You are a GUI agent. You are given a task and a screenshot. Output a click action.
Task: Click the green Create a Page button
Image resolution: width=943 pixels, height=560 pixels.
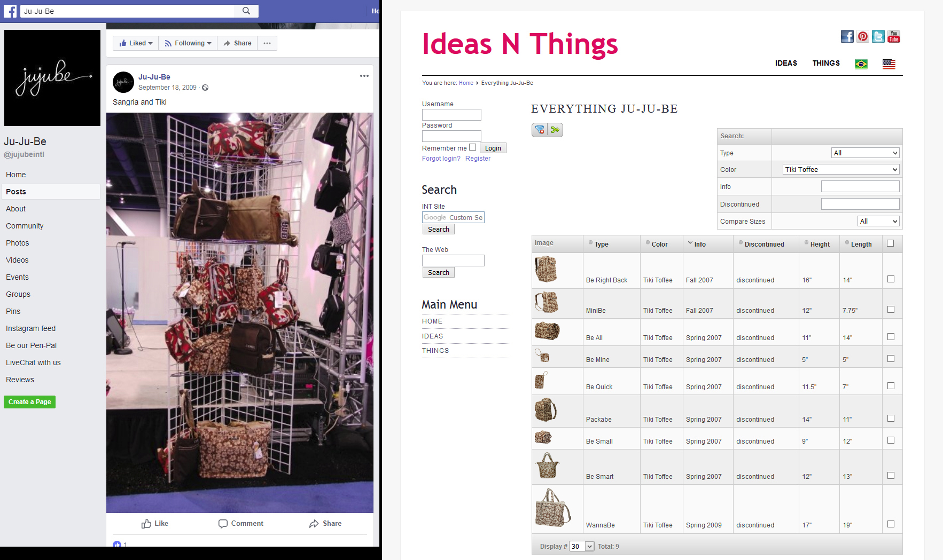[x=29, y=402]
